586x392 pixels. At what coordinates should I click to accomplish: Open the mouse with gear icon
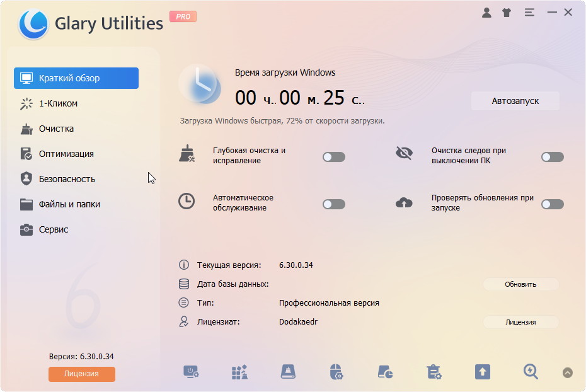coord(336,372)
